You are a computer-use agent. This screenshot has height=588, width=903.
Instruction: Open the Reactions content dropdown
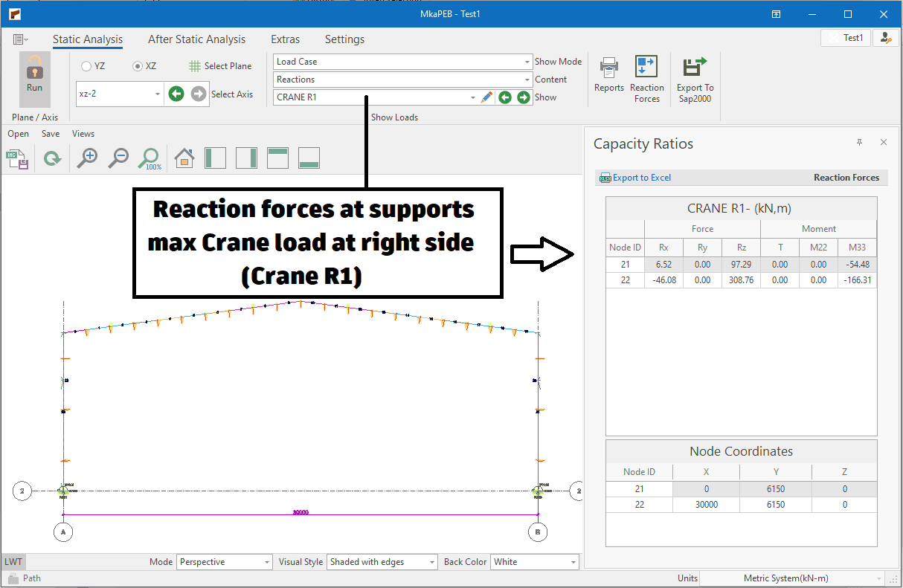[526, 80]
